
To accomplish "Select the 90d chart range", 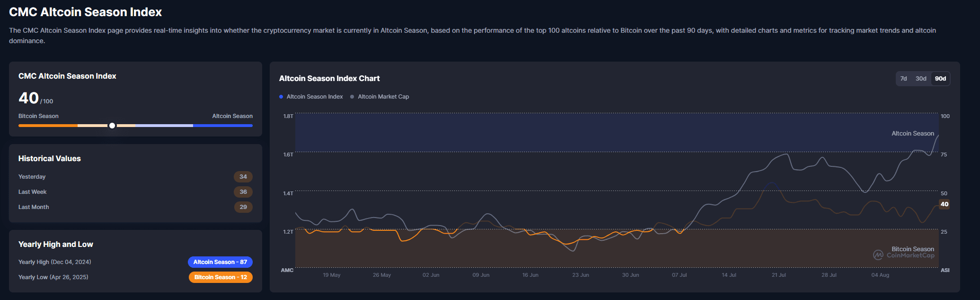I will [x=940, y=79].
